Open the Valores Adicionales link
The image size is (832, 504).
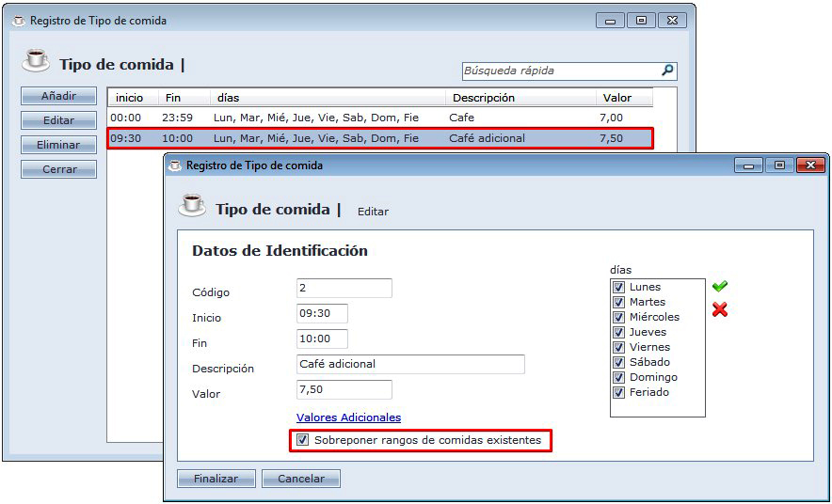coord(348,417)
